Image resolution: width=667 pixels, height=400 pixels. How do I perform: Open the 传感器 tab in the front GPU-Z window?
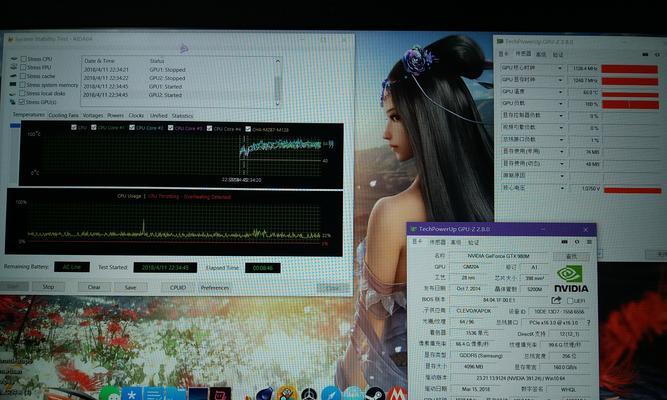coord(437,242)
